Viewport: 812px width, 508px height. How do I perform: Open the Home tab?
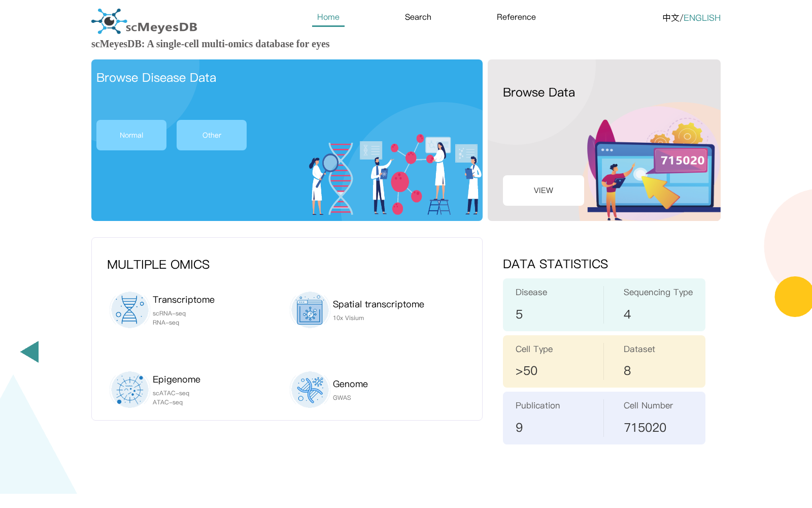pos(328,17)
